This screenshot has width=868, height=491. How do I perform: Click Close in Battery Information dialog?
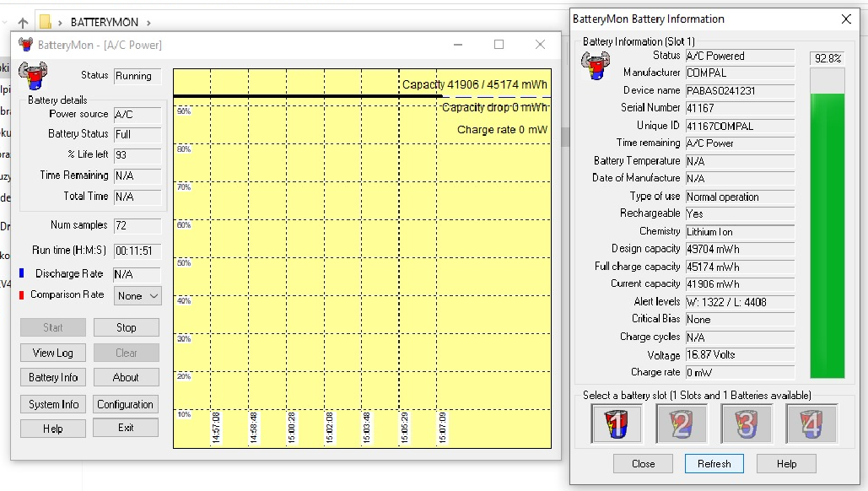click(x=643, y=464)
